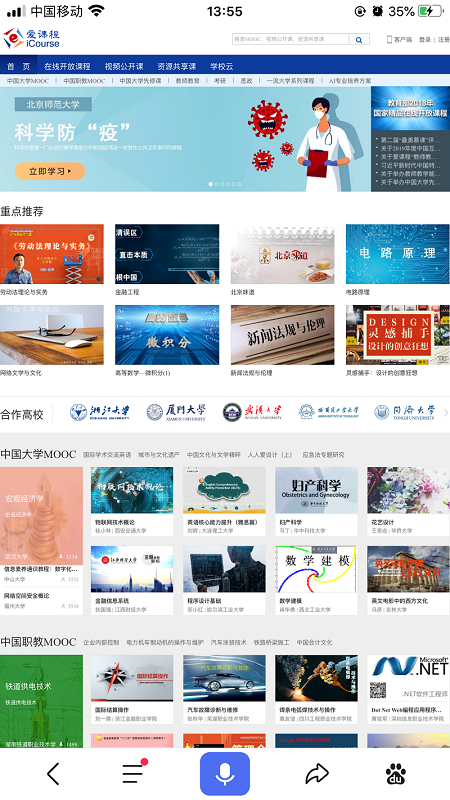Click the next arrow of partner universities
The width and height of the screenshot is (450, 800).
click(x=446, y=412)
